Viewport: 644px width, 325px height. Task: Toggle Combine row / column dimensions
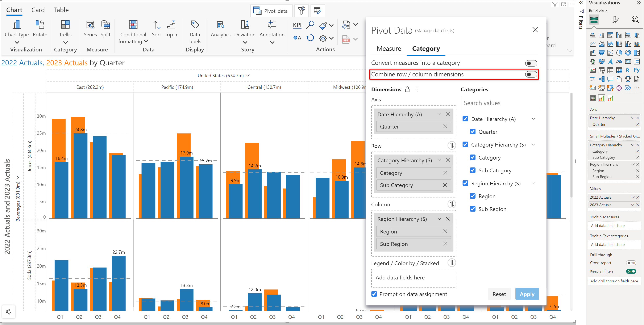pyautogui.click(x=531, y=74)
